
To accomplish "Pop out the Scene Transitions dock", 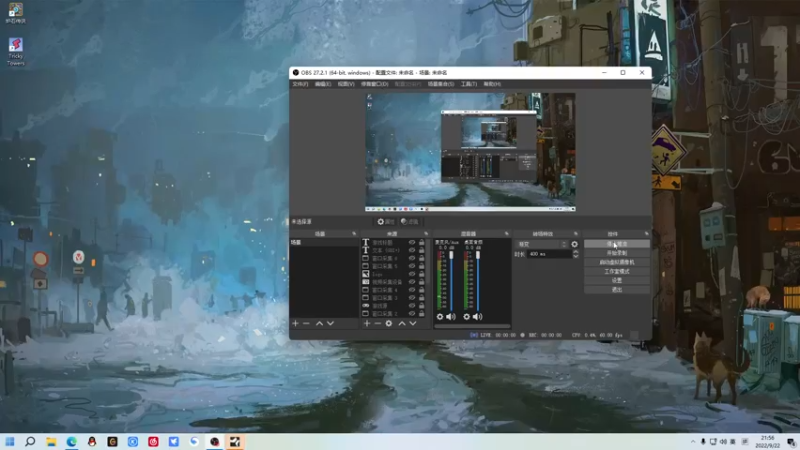I will pos(576,234).
